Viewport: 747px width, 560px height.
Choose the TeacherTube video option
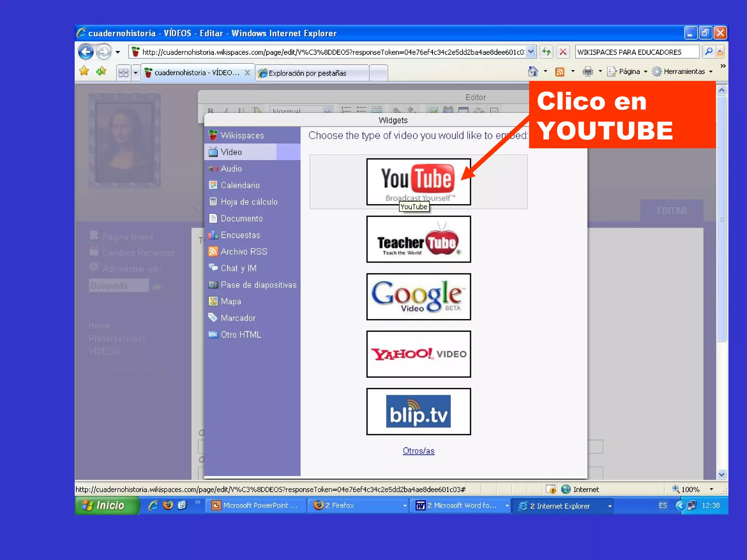pos(418,239)
